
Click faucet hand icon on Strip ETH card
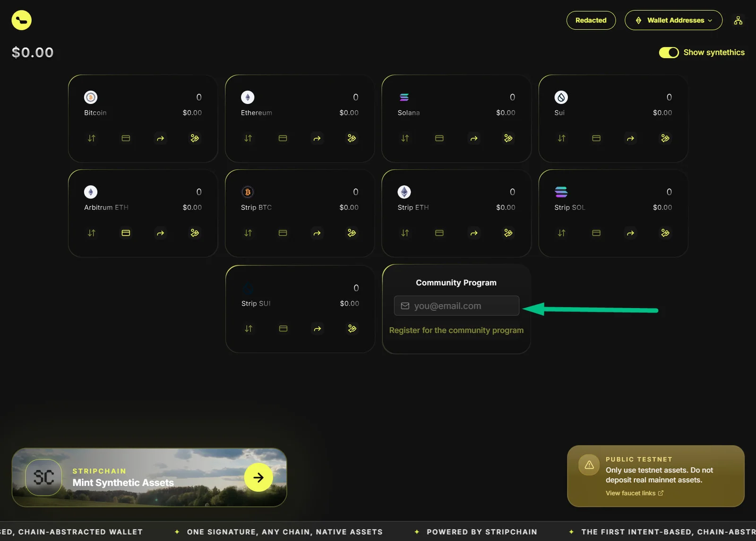pos(508,233)
